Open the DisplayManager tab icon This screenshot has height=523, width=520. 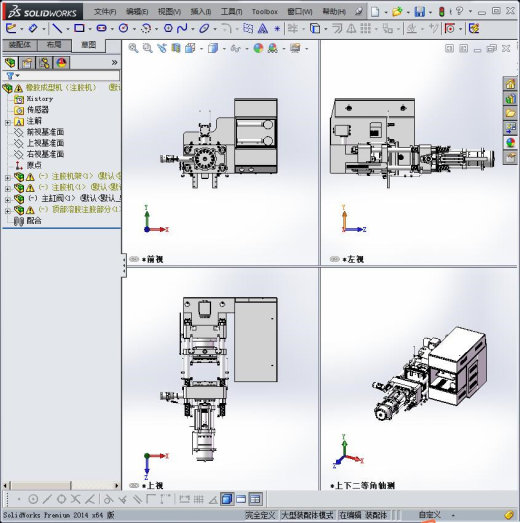point(61,63)
